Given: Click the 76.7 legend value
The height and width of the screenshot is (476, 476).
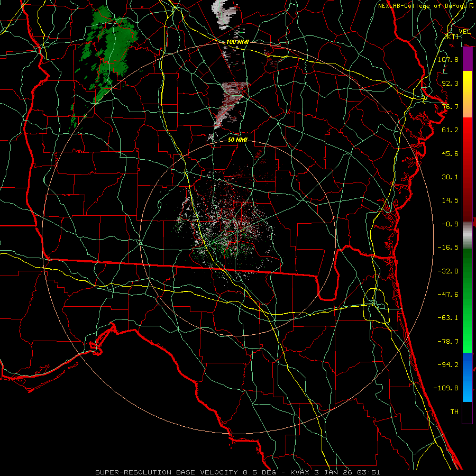Looking at the screenshot, I should [450, 106].
